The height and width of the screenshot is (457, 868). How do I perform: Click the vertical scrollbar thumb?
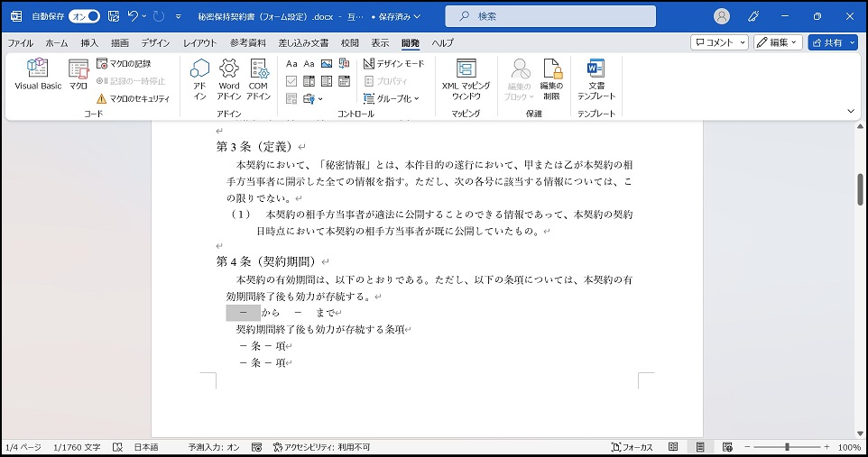pyautogui.click(x=860, y=189)
